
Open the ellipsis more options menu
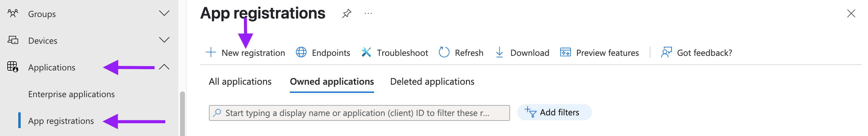368,13
